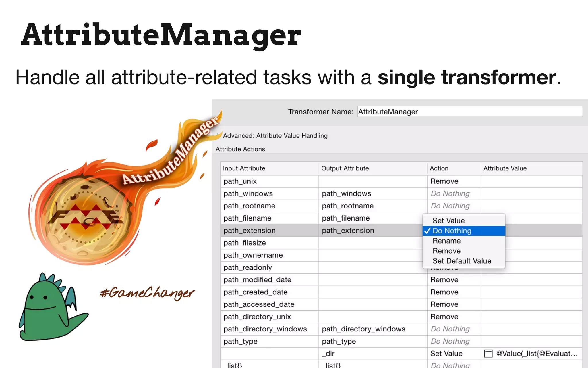The height and width of the screenshot is (368, 588).
Task: Open Action cell 'Do Nothing' for path_type
Action: click(454, 342)
